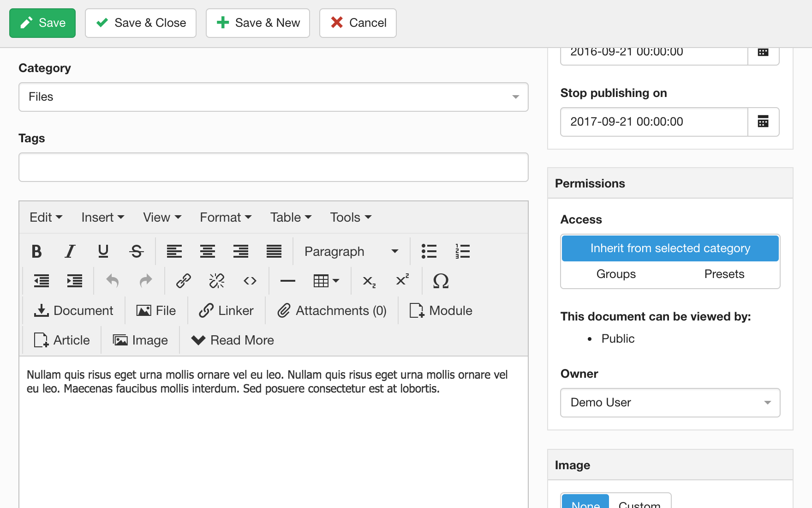Open the Category dropdown showing Files

click(x=273, y=97)
